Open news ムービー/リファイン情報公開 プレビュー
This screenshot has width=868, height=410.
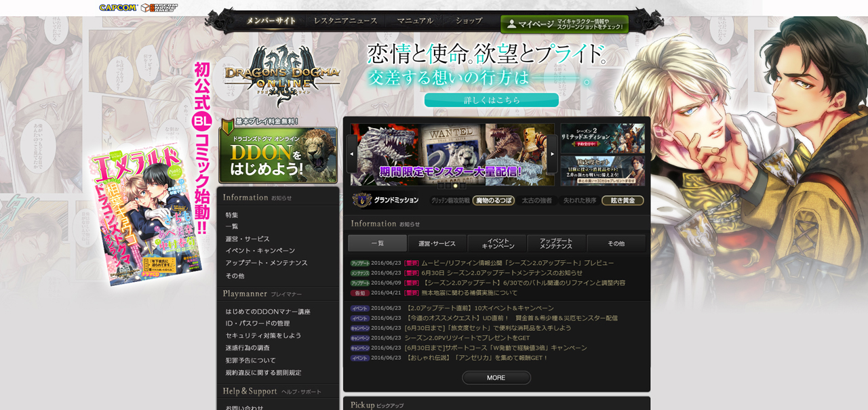(517, 263)
